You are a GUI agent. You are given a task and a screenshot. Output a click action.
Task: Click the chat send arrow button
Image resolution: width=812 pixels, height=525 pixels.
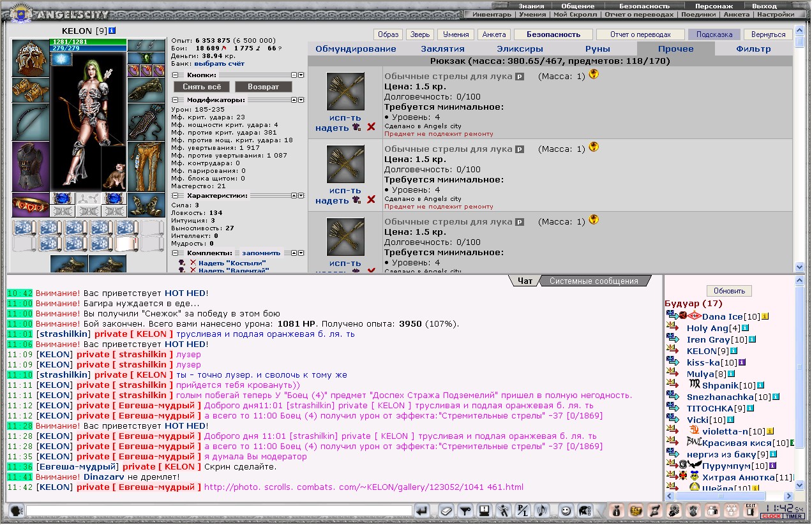pos(422,510)
